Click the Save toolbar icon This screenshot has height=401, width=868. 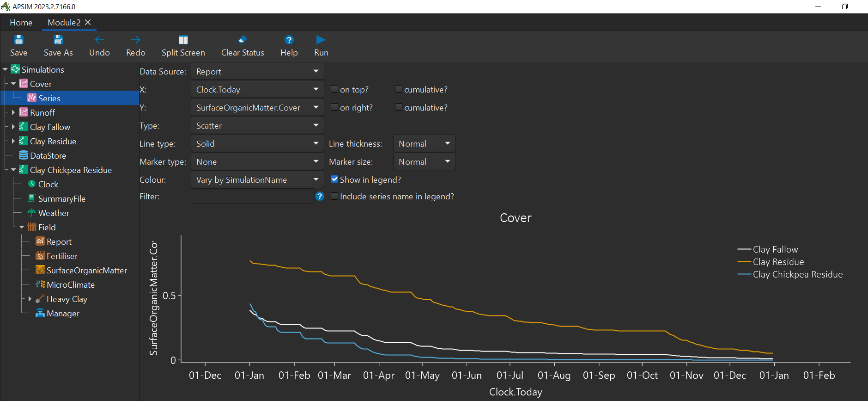(18, 40)
